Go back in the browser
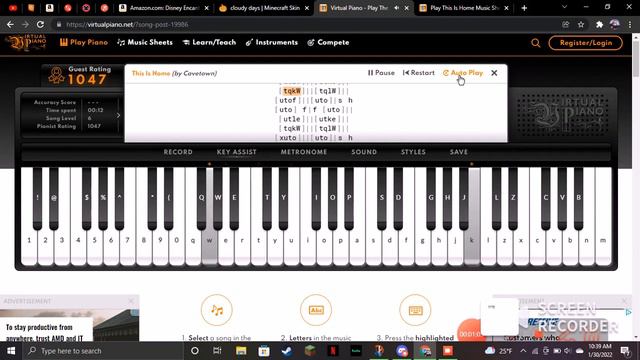 pyautogui.click(x=10, y=24)
